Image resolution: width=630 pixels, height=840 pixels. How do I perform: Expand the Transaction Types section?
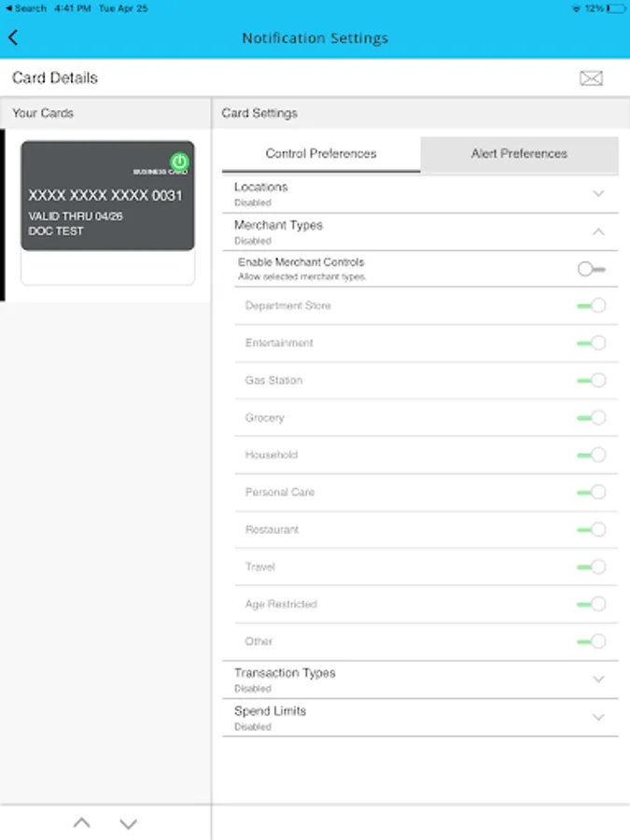click(x=598, y=679)
